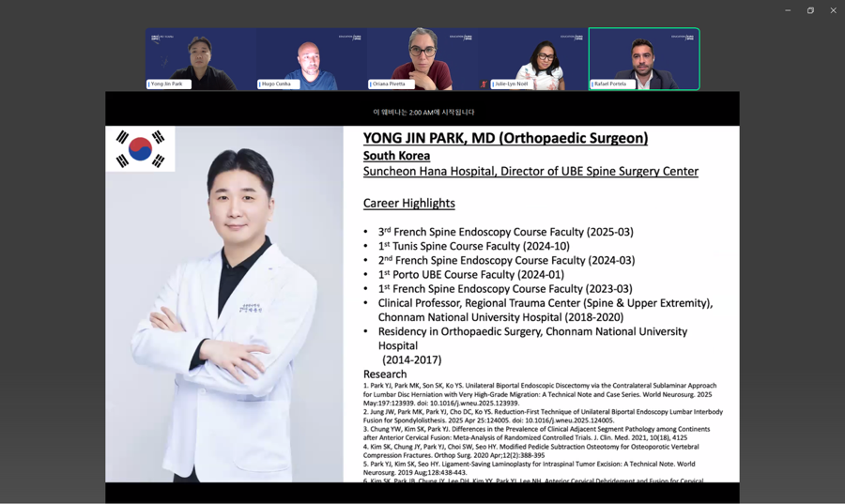Click '1st Tunis Spine Course Faculty (2024-10)' bullet

474,246
